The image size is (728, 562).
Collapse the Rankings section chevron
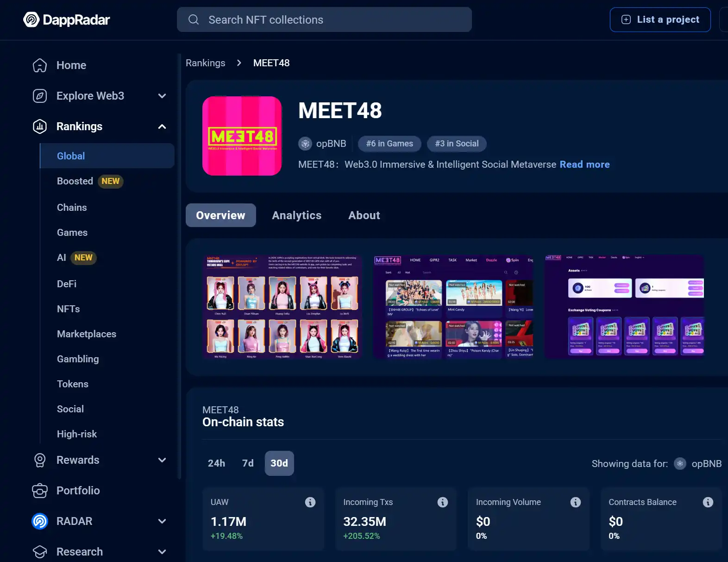pos(162,126)
